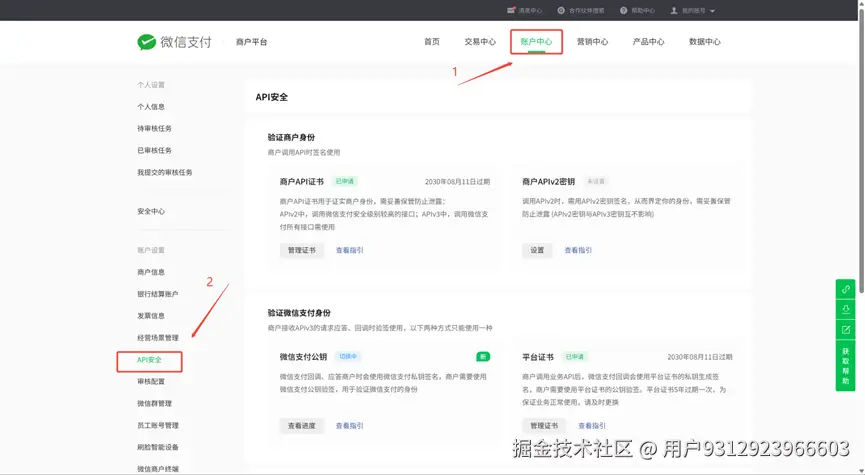Click the 验证商户身份 section heading
Image resolution: width=865 pixels, height=475 pixels.
click(291, 137)
